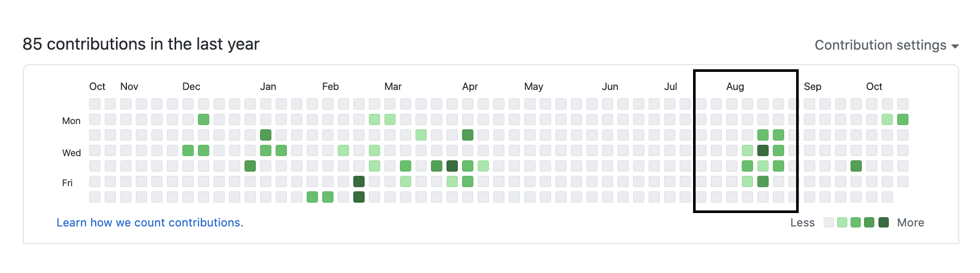Image resolution: width=980 pixels, height=273 pixels.
Task: Click the darkest green legend swatch beside More
Action: tap(884, 222)
